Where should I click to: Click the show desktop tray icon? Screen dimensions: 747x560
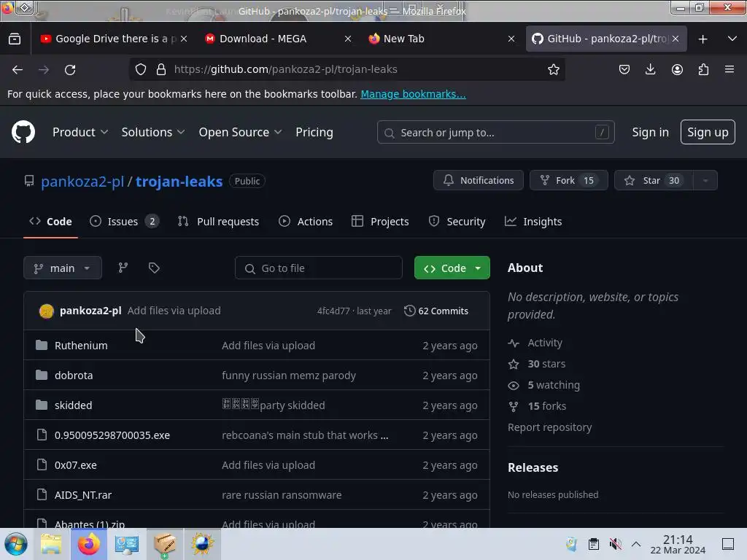pos(728,544)
